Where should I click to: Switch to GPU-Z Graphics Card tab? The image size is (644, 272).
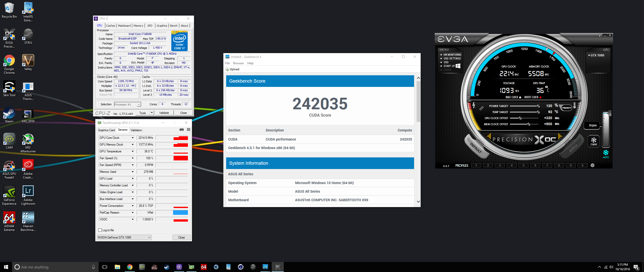pyautogui.click(x=106, y=130)
